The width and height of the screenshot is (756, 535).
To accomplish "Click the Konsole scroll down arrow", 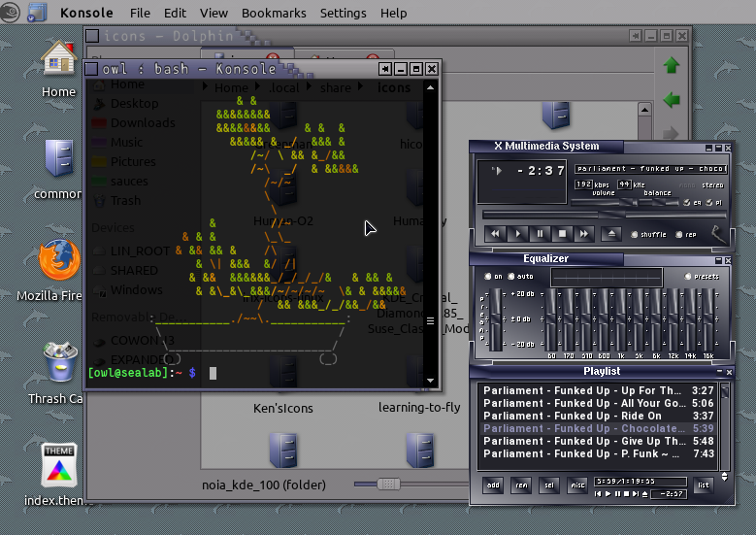I will point(430,381).
